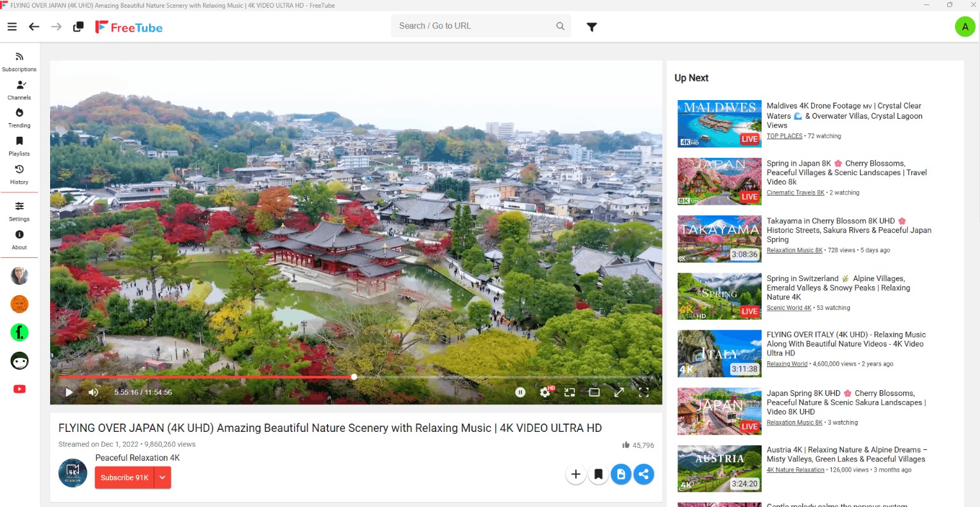
Task: Open the hamburger side navigation menu
Action: 12,27
